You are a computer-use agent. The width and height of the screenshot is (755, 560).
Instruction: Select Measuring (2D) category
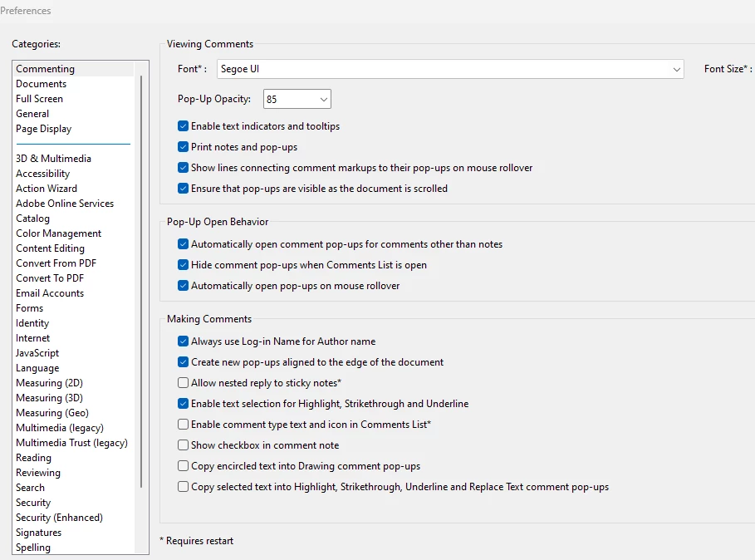click(x=74, y=382)
